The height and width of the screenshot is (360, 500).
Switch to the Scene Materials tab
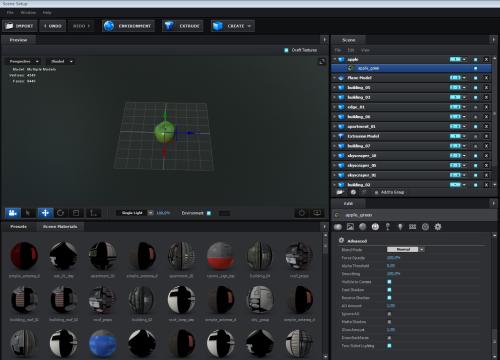[60, 227]
